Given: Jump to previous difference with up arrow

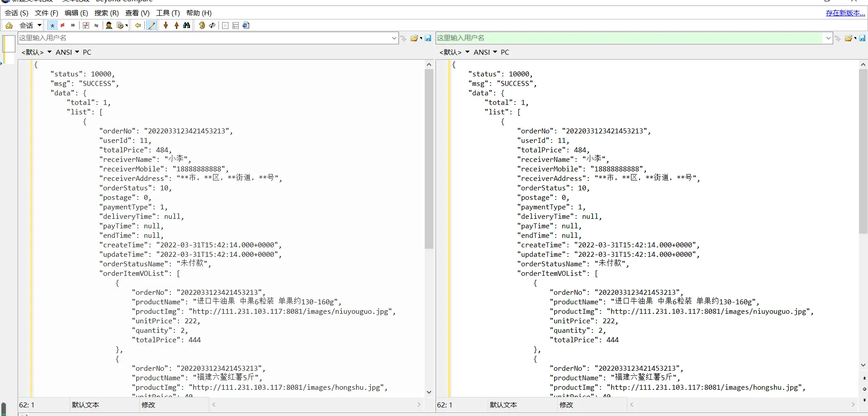Looking at the screenshot, I should pyautogui.click(x=176, y=25).
